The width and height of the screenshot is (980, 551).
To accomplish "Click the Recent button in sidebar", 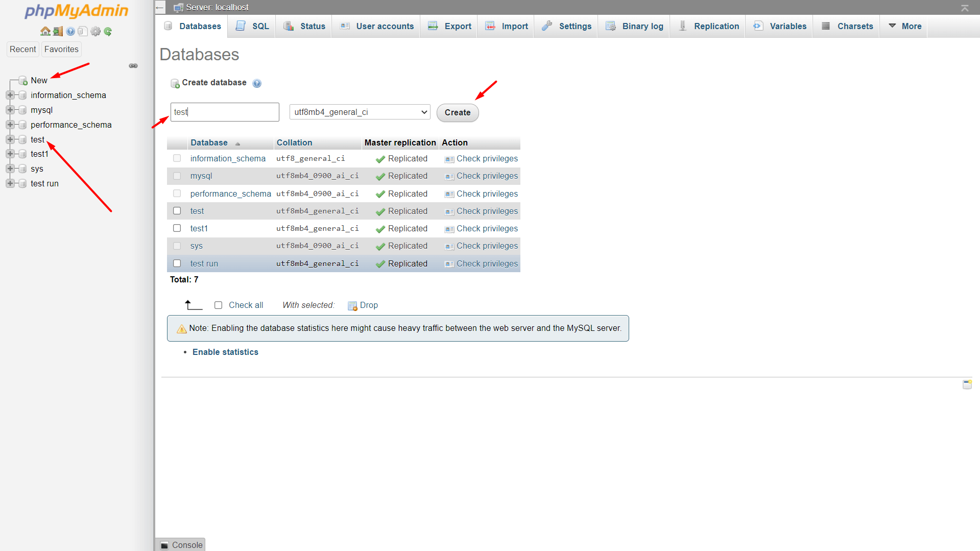I will [23, 50].
